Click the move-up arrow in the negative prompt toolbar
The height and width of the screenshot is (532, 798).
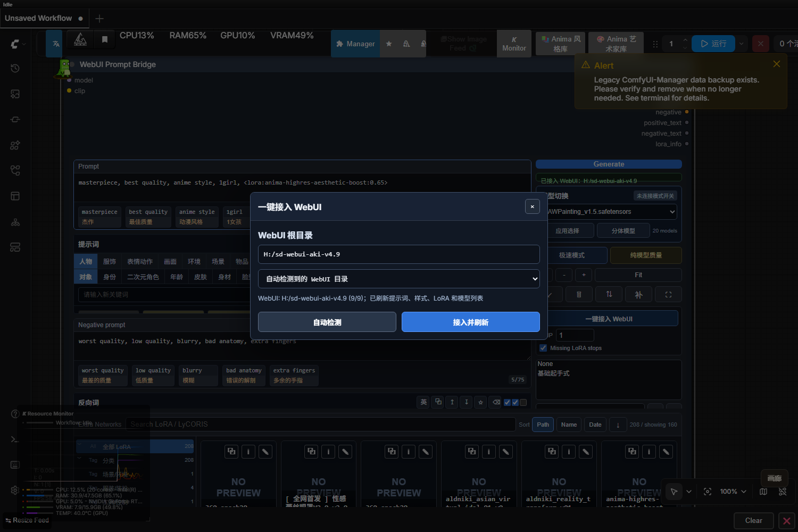[452, 402]
